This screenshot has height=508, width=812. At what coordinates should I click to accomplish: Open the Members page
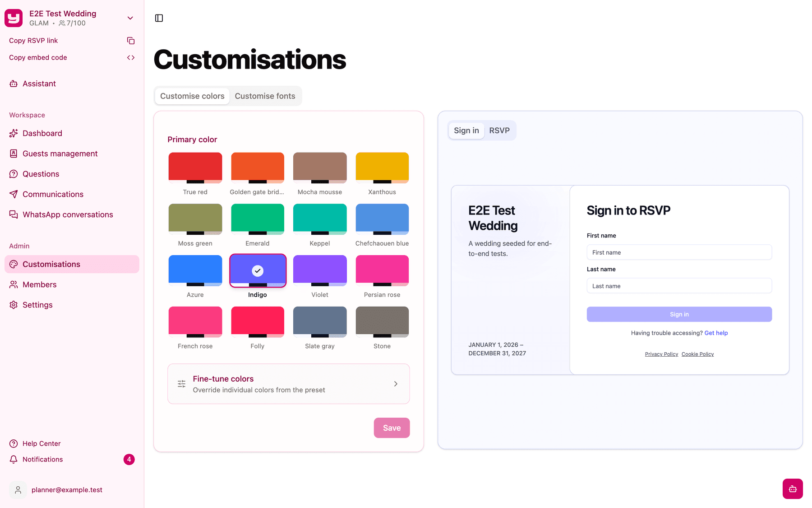[72, 284]
